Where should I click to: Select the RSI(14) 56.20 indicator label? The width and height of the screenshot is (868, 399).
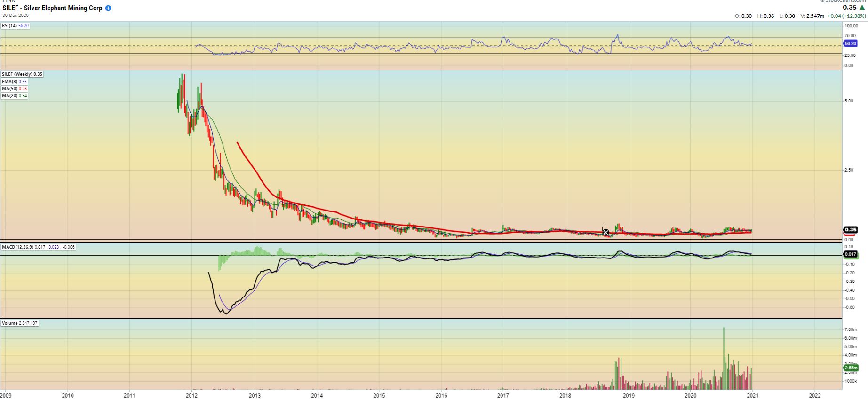coord(16,26)
